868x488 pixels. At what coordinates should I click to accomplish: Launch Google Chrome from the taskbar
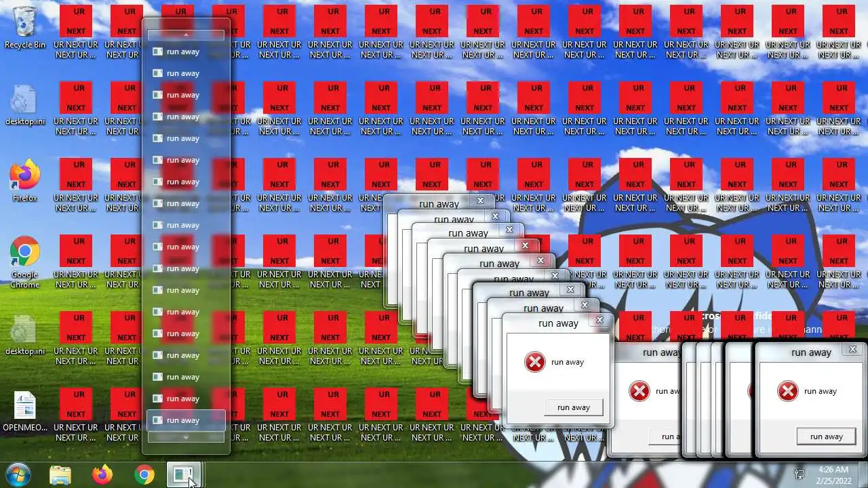click(x=144, y=475)
